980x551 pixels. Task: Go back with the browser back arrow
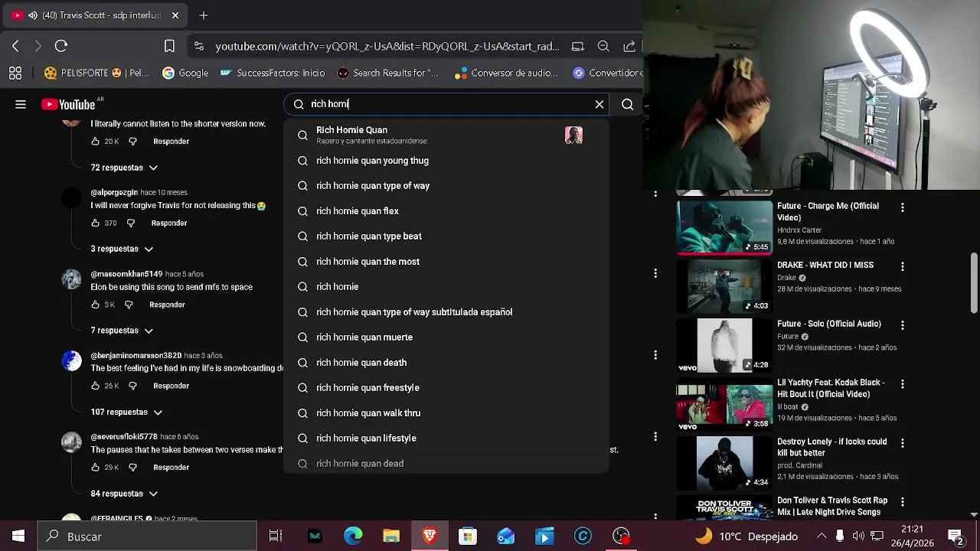(x=15, y=46)
